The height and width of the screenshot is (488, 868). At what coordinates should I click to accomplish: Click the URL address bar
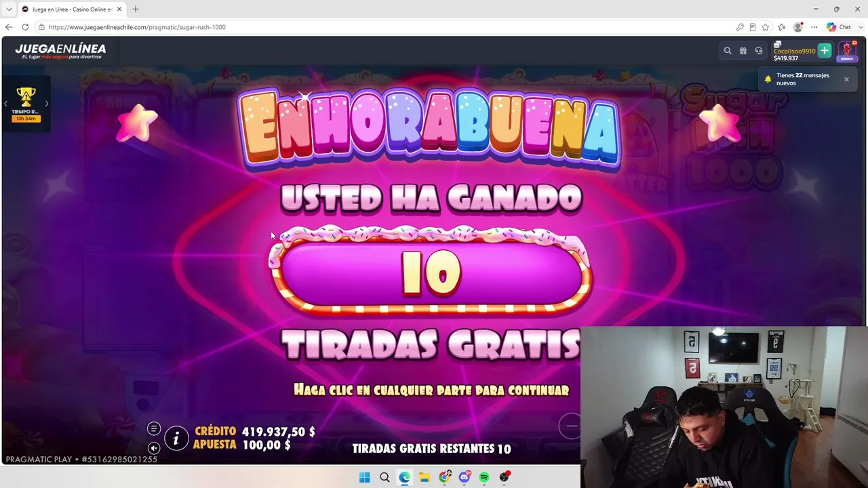tap(387, 27)
